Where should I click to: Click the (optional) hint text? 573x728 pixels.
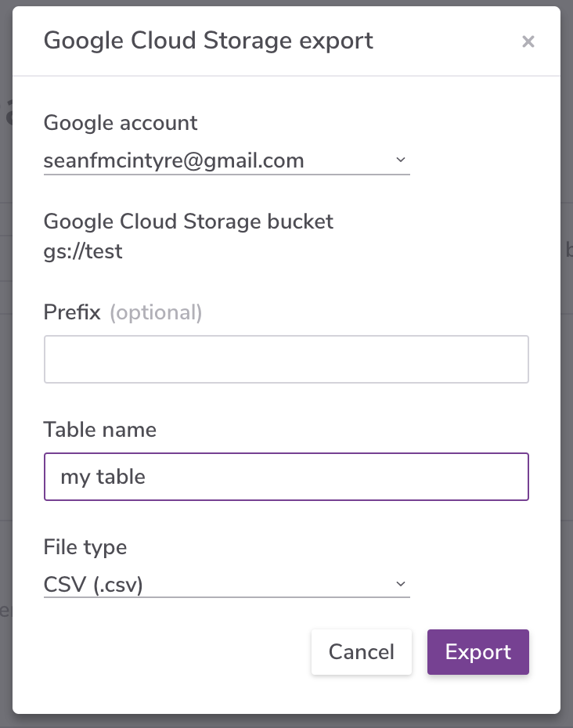[156, 312]
